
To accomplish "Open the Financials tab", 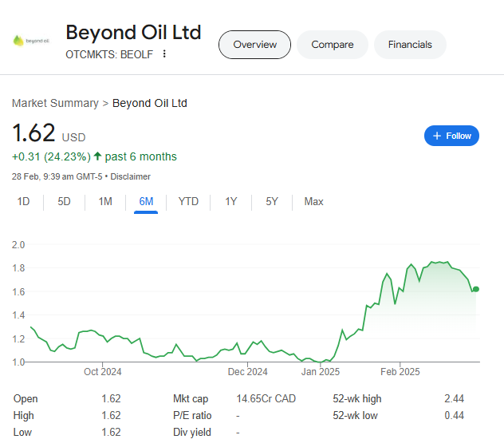I will [410, 45].
